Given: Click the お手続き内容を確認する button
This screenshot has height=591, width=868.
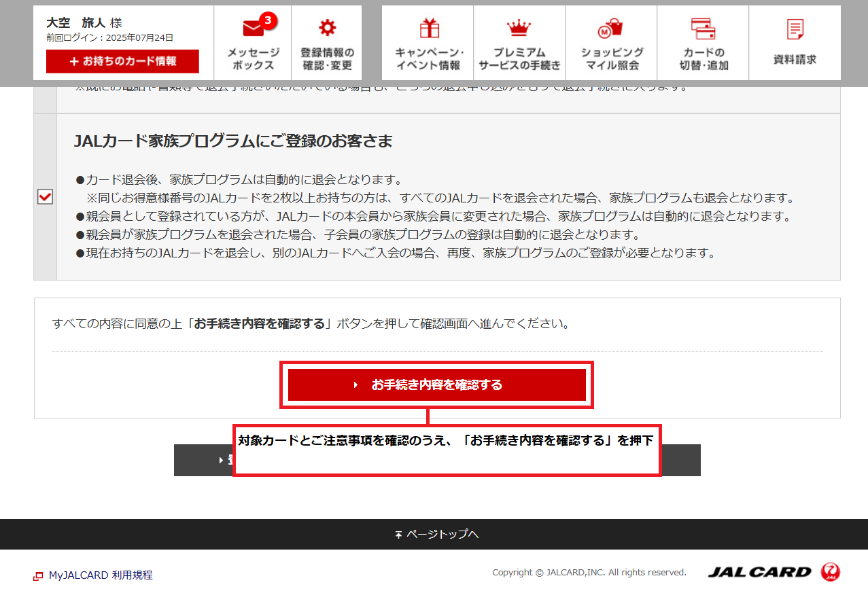Looking at the screenshot, I should pyautogui.click(x=437, y=384).
